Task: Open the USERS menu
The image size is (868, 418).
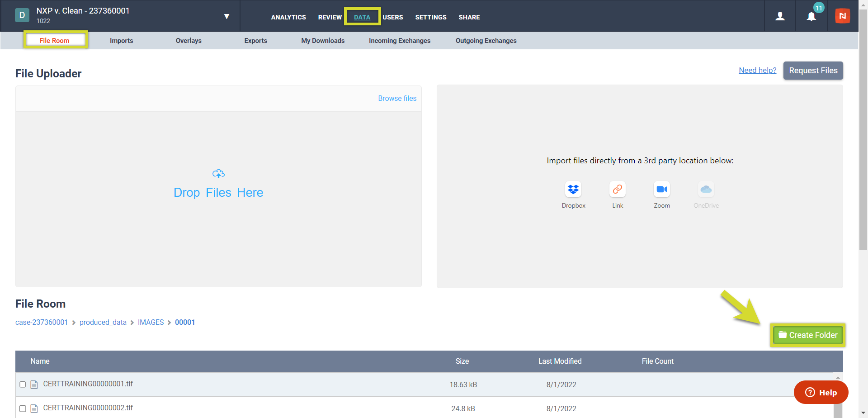Action: click(x=393, y=17)
